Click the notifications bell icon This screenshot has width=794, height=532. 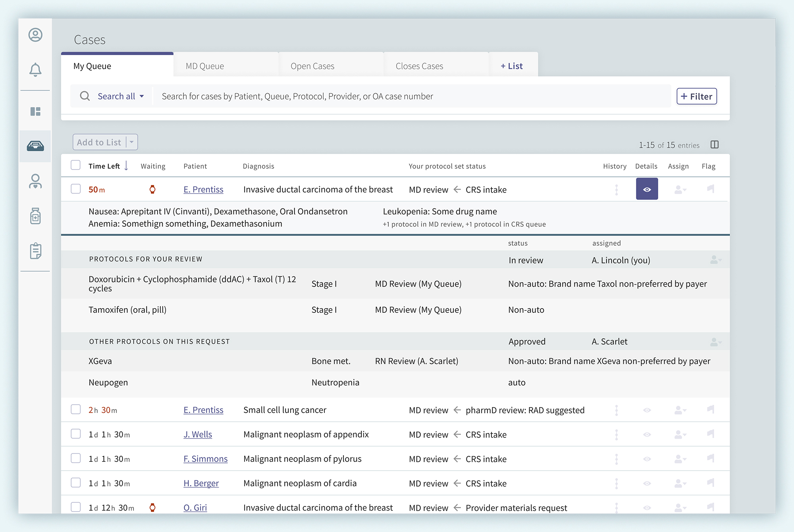pyautogui.click(x=35, y=70)
